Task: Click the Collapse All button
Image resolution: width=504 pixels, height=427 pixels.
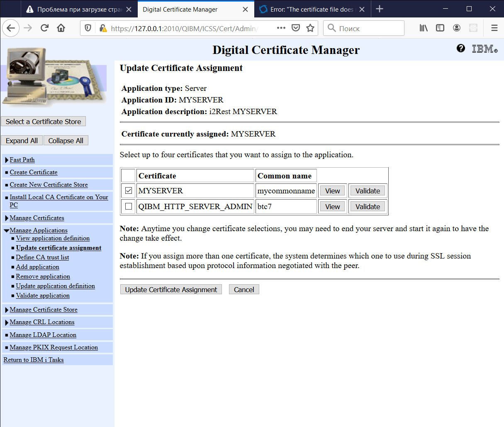Action: (x=66, y=141)
